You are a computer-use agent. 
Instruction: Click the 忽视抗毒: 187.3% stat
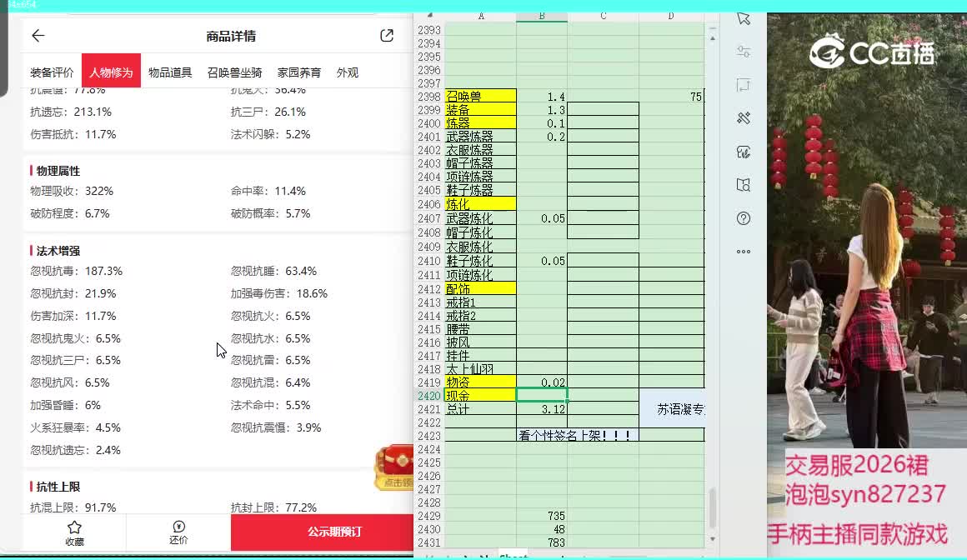pyautogui.click(x=77, y=271)
